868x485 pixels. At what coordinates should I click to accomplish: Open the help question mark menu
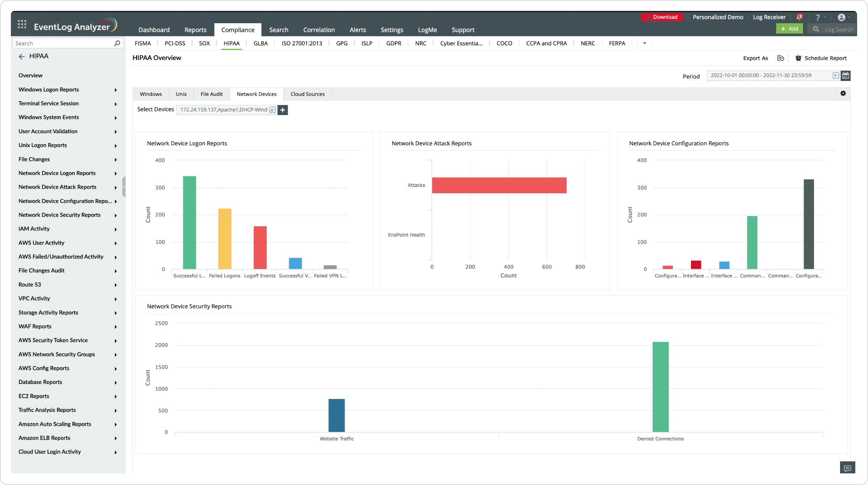(818, 17)
